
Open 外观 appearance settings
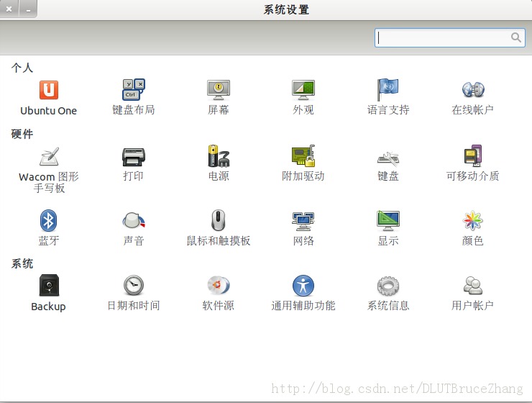[x=303, y=90]
